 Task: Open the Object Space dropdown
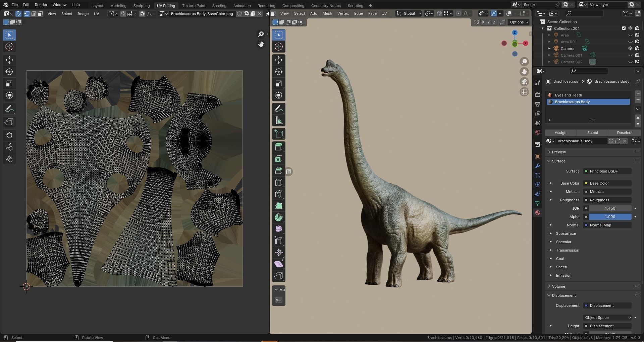click(x=607, y=318)
